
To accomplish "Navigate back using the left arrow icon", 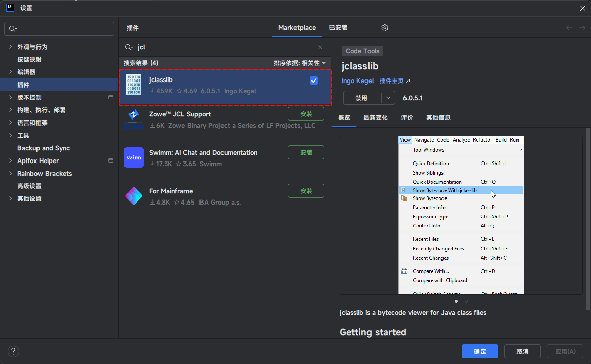I will click(x=569, y=28).
